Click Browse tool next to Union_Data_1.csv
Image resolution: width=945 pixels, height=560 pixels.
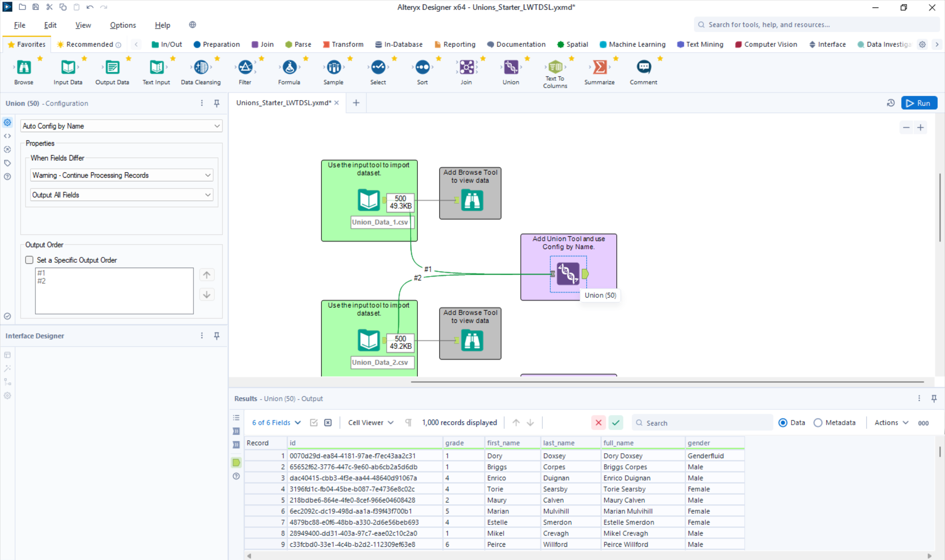click(472, 200)
